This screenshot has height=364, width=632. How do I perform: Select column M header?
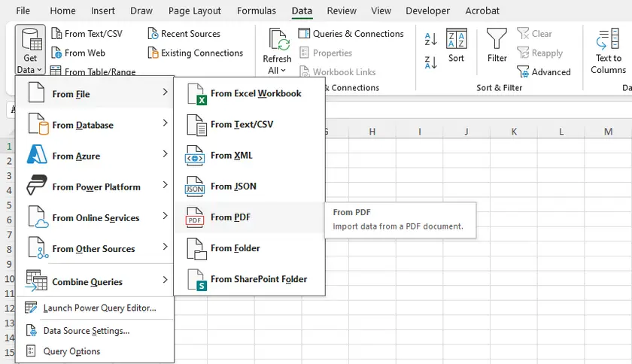coord(608,132)
